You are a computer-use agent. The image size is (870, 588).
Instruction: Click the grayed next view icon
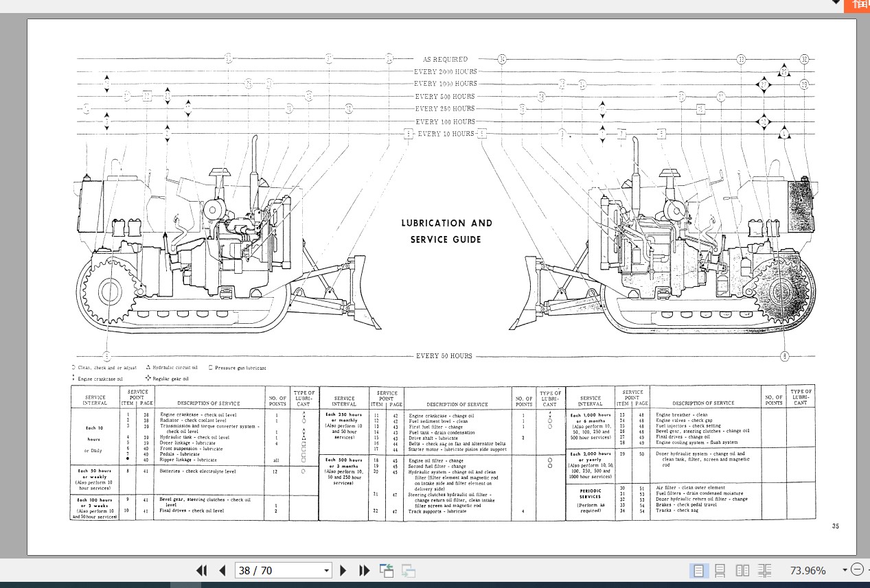pyautogui.click(x=408, y=570)
